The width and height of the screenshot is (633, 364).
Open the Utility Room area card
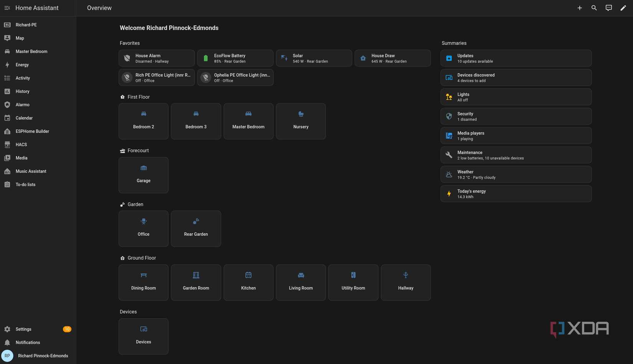coord(353,282)
